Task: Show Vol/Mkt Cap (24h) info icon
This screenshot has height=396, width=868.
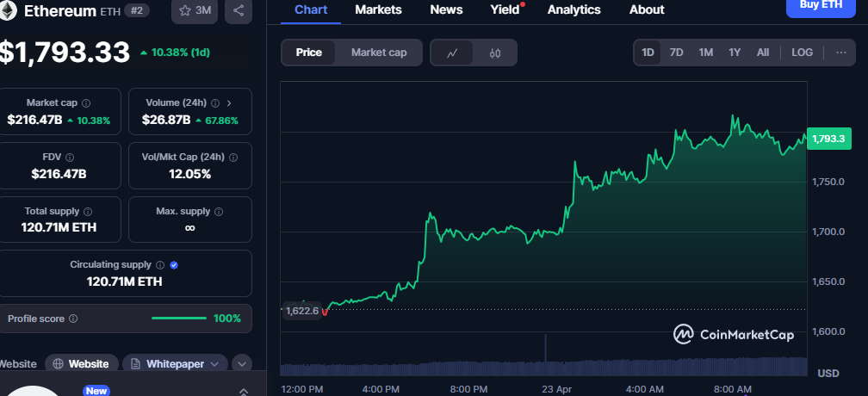Action: pyautogui.click(x=233, y=157)
